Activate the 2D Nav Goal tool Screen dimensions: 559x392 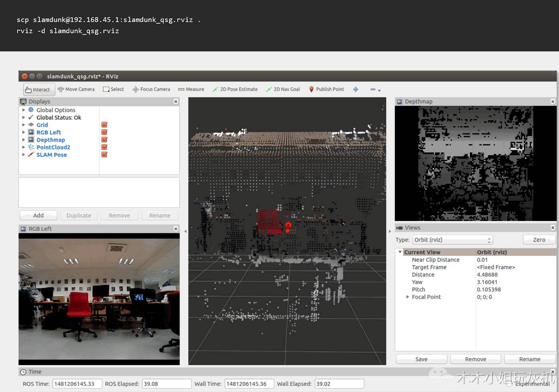click(283, 89)
